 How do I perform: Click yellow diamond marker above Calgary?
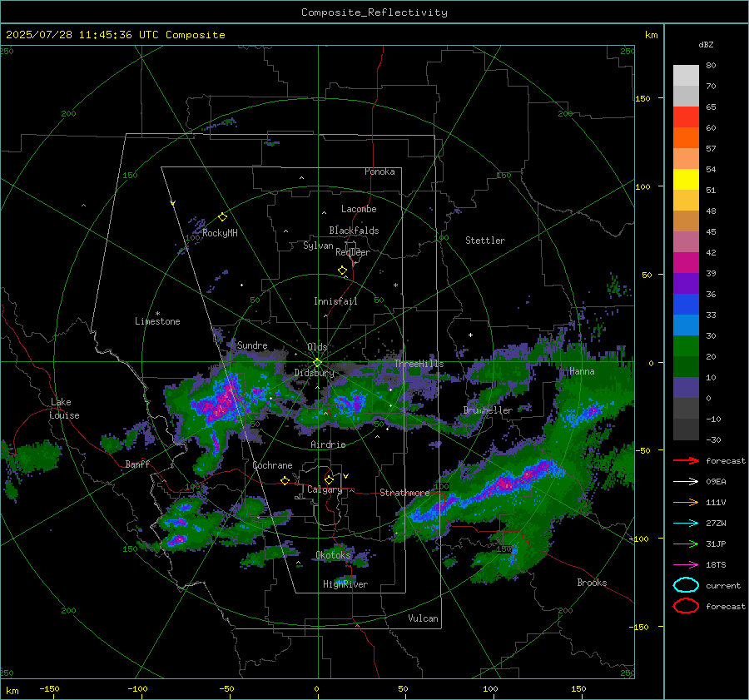(329, 479)
